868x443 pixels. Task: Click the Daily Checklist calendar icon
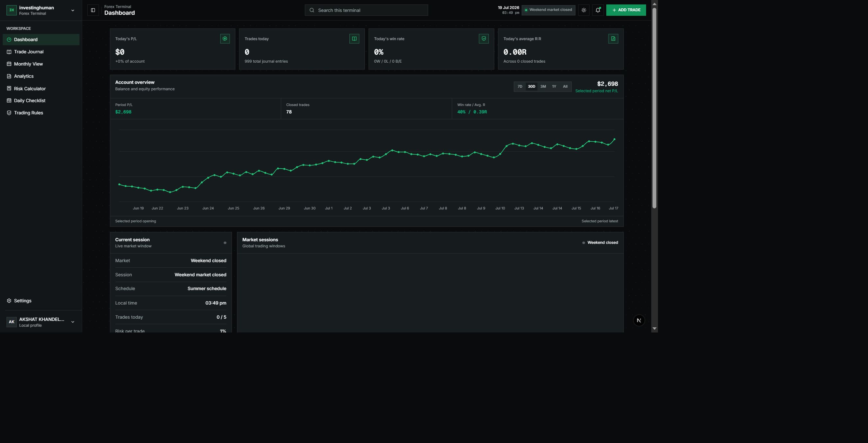point(9,101)
